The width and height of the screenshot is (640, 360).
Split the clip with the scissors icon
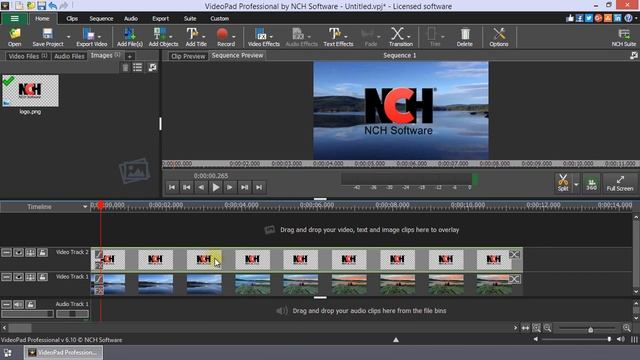pyautogui.click(x=563, y=182)
